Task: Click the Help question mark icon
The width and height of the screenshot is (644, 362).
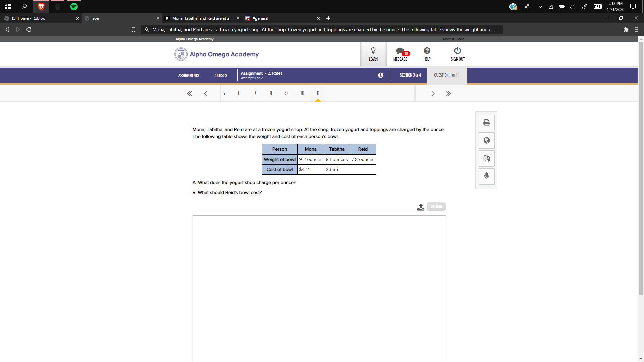Action: tap(427, 54)
